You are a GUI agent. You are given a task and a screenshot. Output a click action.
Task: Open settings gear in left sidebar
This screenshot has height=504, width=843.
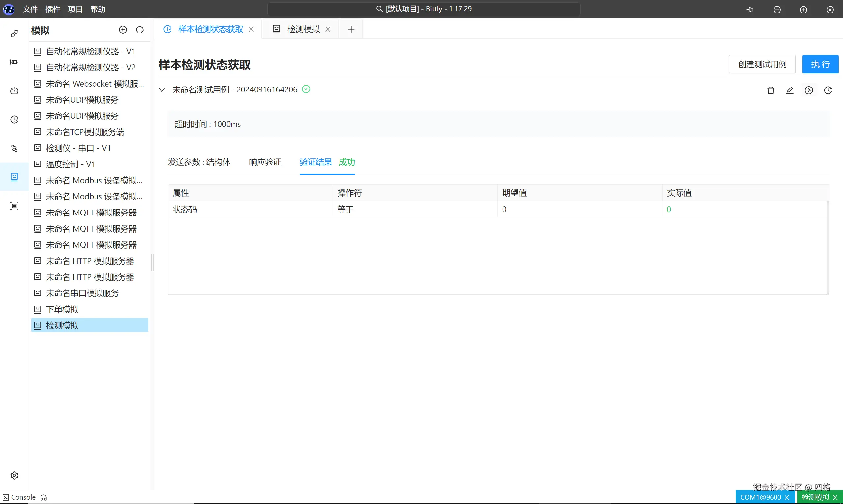click(14, 475)
